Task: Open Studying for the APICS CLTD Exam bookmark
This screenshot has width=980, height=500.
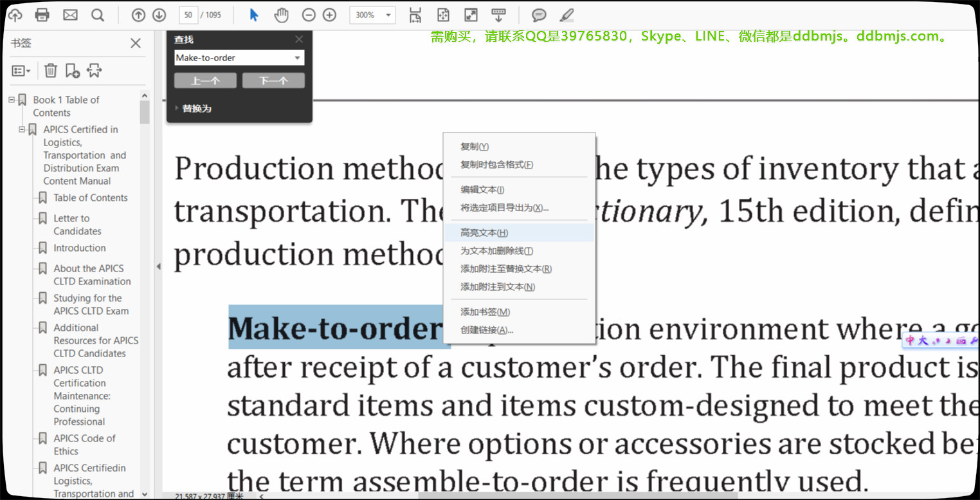Action: [x=91, y=304]
